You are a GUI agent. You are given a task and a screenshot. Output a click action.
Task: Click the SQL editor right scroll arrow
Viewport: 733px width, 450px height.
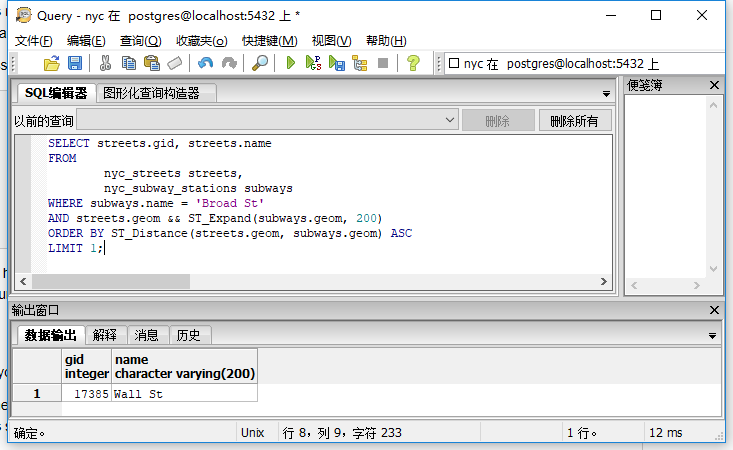pos(604,281)
